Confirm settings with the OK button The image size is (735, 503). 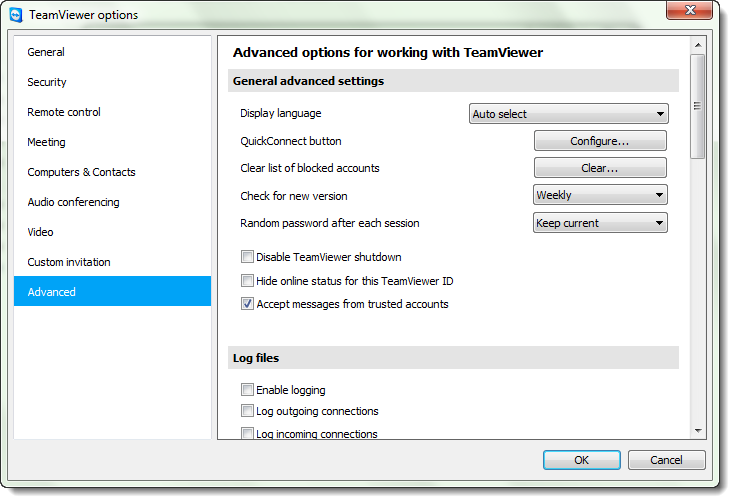[582, 460]
